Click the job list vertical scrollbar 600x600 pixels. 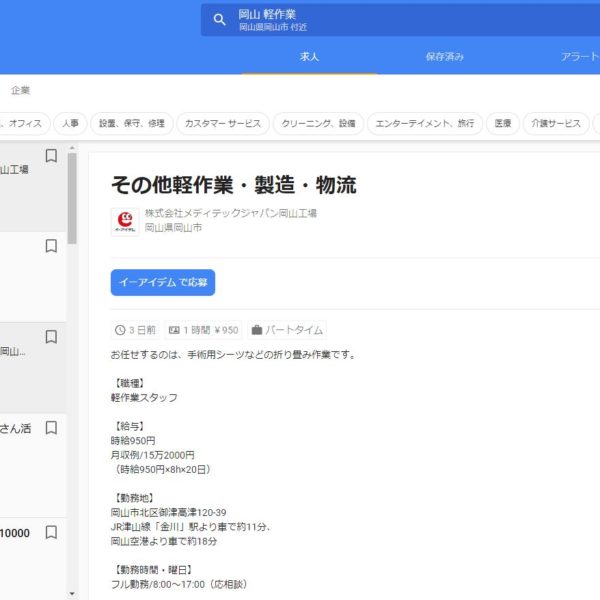[72, 200]
